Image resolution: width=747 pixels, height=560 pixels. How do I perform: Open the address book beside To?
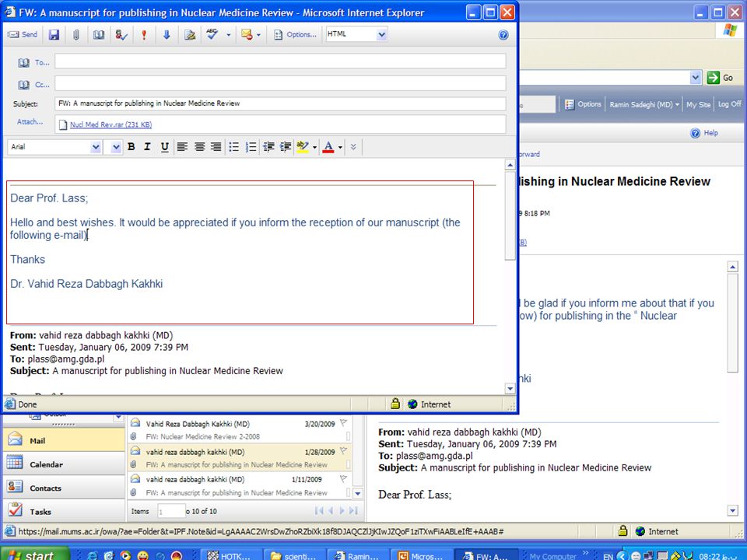click(x=23, y=63)
